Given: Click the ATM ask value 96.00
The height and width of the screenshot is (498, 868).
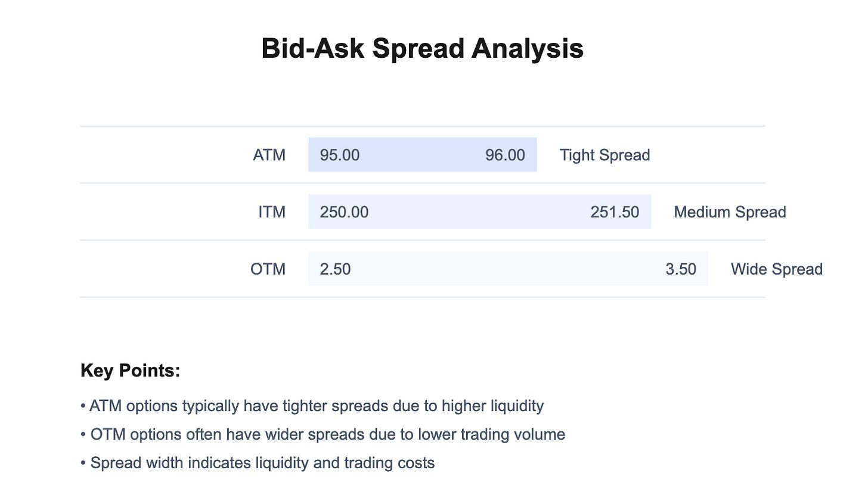Looking at the screenshot, I should 505,155.
